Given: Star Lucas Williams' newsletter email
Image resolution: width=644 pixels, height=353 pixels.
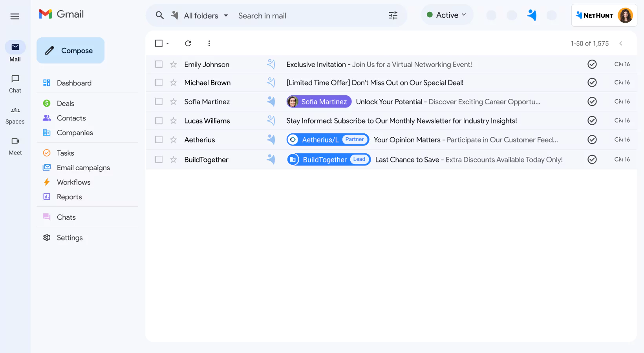Looking at the screenshot, I should point(173,120).
